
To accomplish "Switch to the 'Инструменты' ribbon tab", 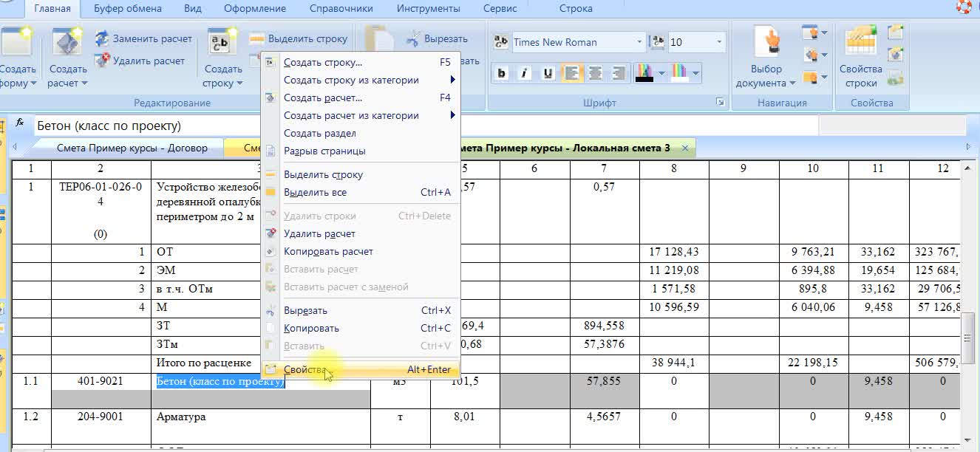I will pyautogui.click(x=429, y=9).
